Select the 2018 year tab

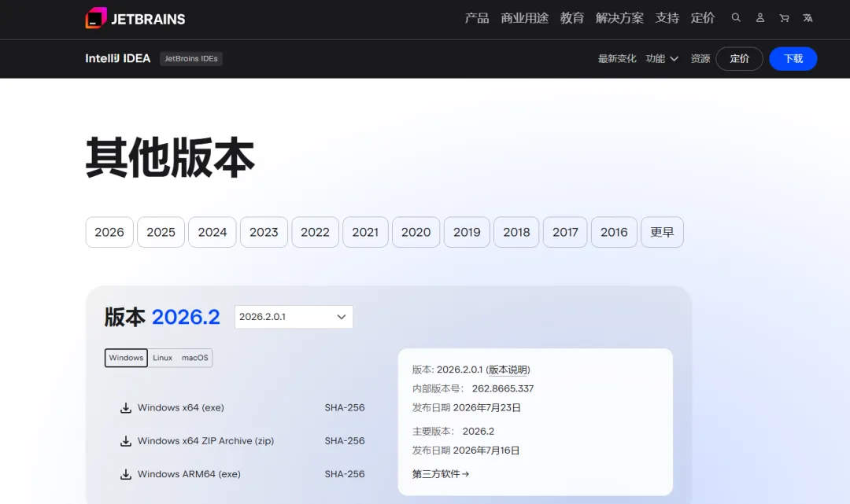516,232
